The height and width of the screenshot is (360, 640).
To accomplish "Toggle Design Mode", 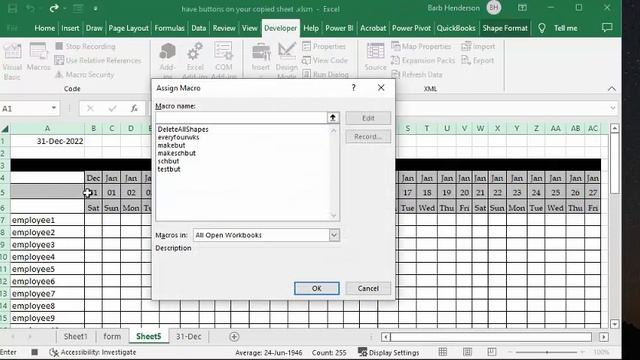I will 287,60.
